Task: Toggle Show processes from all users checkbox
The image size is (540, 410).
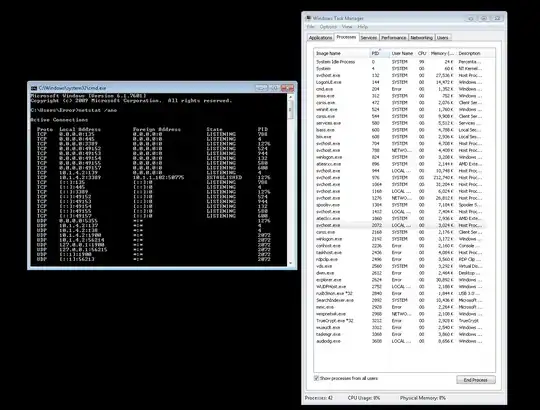Action: [x=316, y=378]
